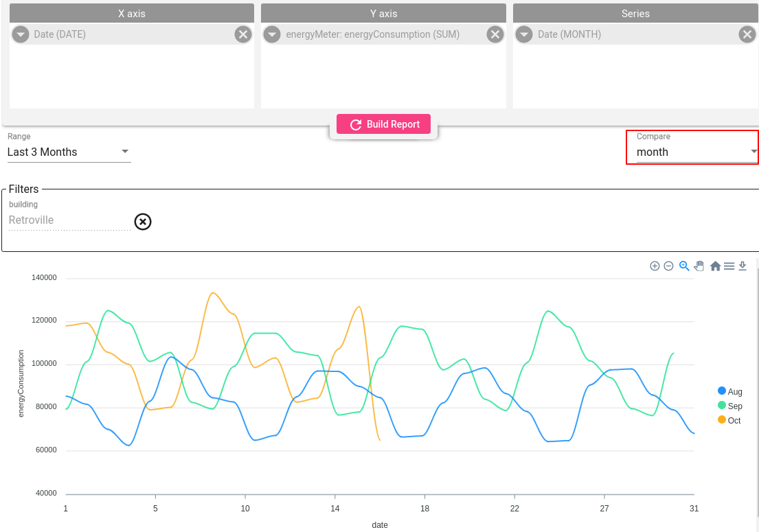Remove Date (MONTH) from Series
759x532 pixels.
coord(747,34)
